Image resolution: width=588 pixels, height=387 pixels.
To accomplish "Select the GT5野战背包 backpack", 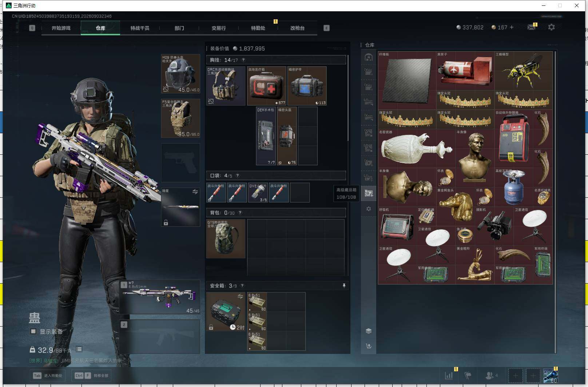I will pos(226,238).
